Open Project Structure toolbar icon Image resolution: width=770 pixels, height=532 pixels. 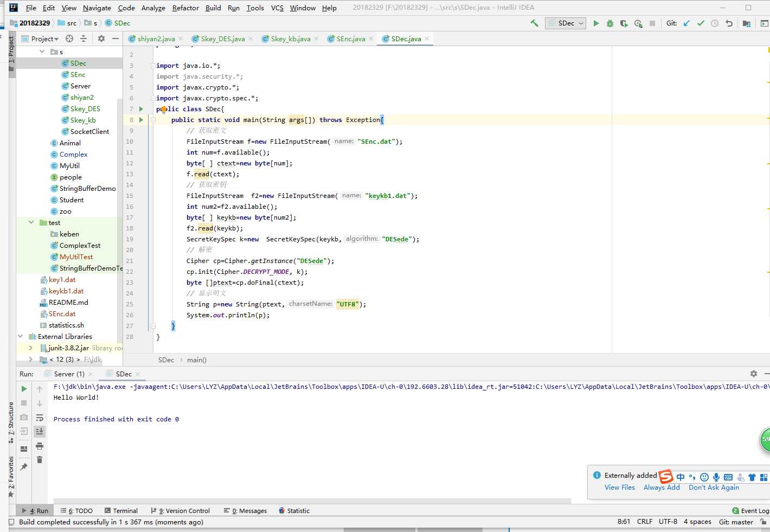747,23
